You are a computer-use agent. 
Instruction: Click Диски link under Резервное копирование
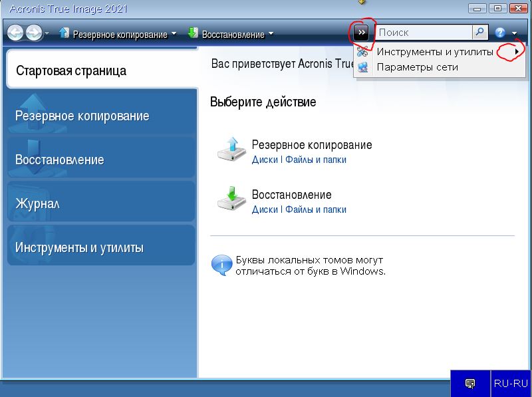point(265,160)
